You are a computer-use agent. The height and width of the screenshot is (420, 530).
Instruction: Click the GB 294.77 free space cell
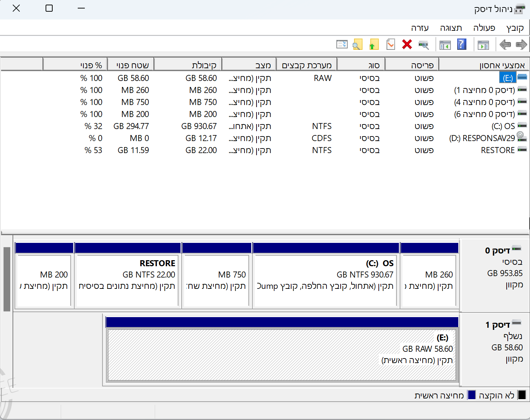tap(131, 126)
